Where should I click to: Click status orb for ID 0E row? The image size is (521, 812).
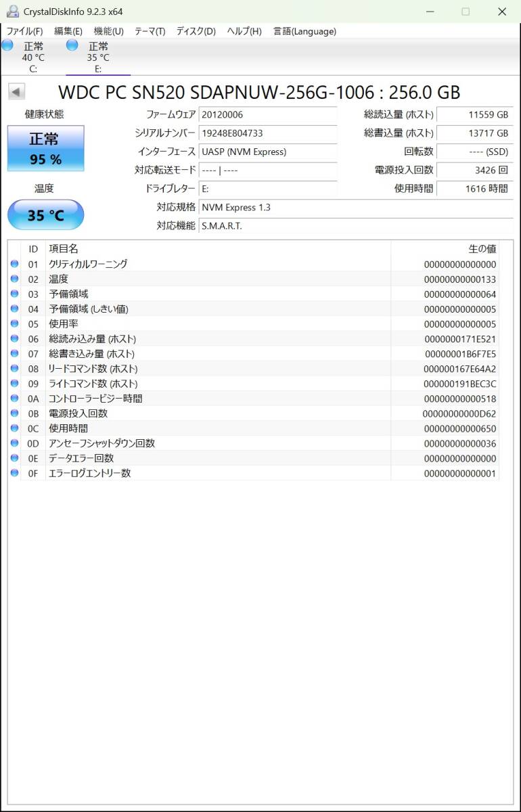(x=14, y=457)
